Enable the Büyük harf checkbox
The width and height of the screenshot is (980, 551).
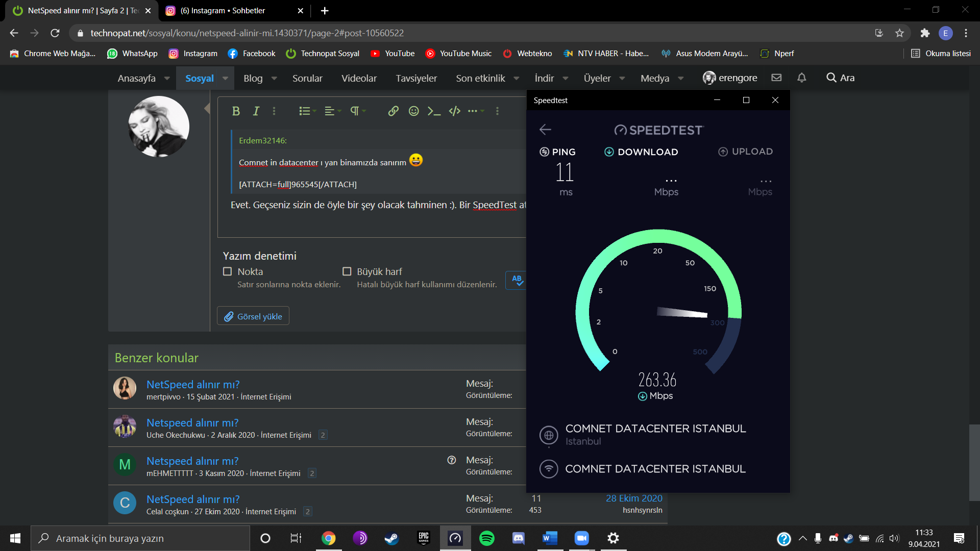347,271
